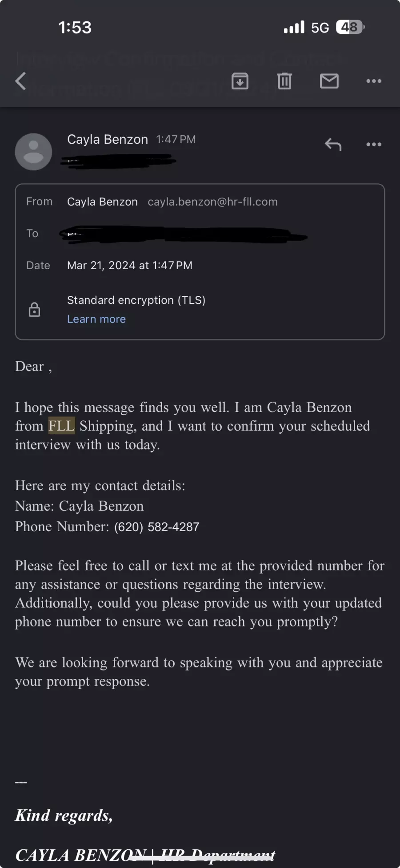Mark email as unread with envelope icon
Viewport: 400px width, 868px height.
point(329,81)
